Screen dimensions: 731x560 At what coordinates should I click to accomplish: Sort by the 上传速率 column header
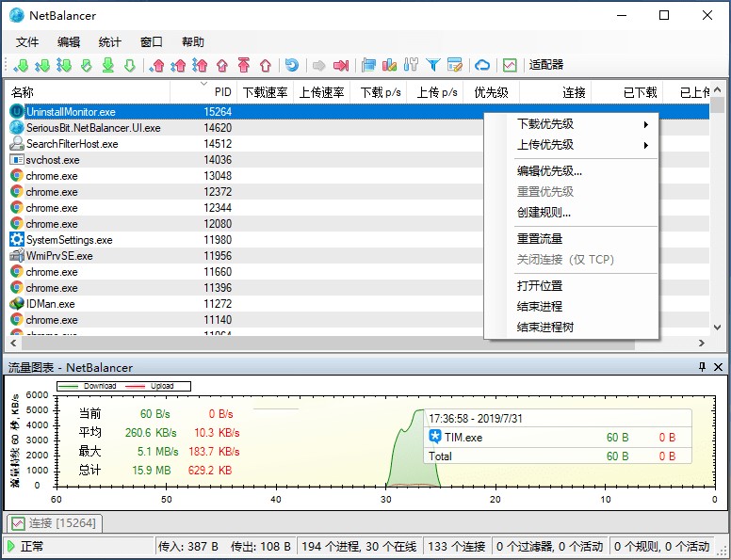coord(321,92)
